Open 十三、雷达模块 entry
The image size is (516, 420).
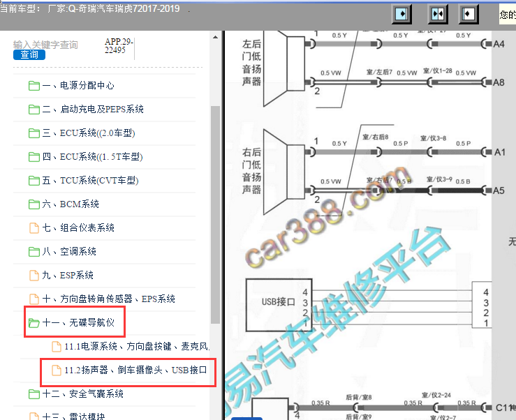[x=73, y=416]
